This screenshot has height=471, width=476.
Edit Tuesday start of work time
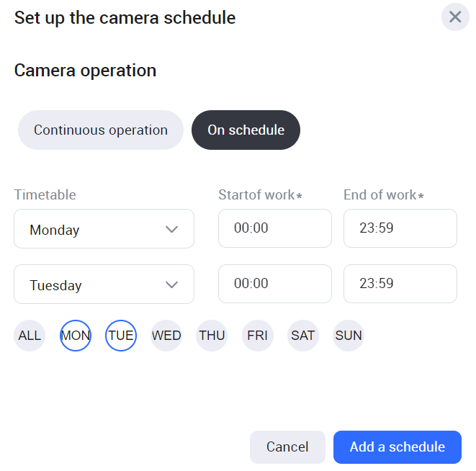[274, 284]
